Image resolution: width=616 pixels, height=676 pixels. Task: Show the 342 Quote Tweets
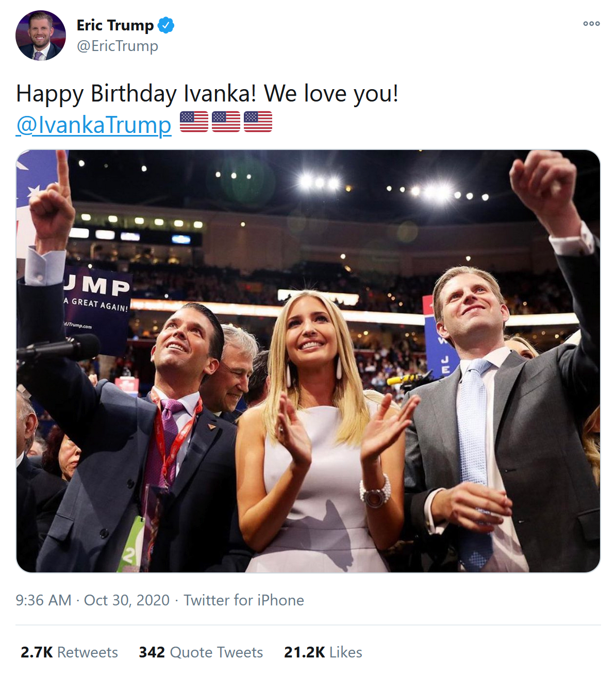(x=201, y=652)
